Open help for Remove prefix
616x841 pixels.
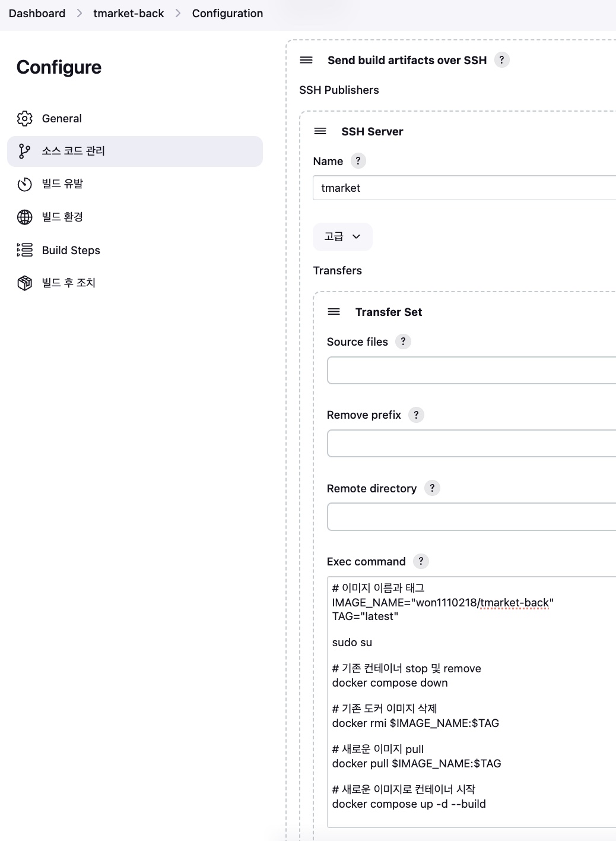416,415
